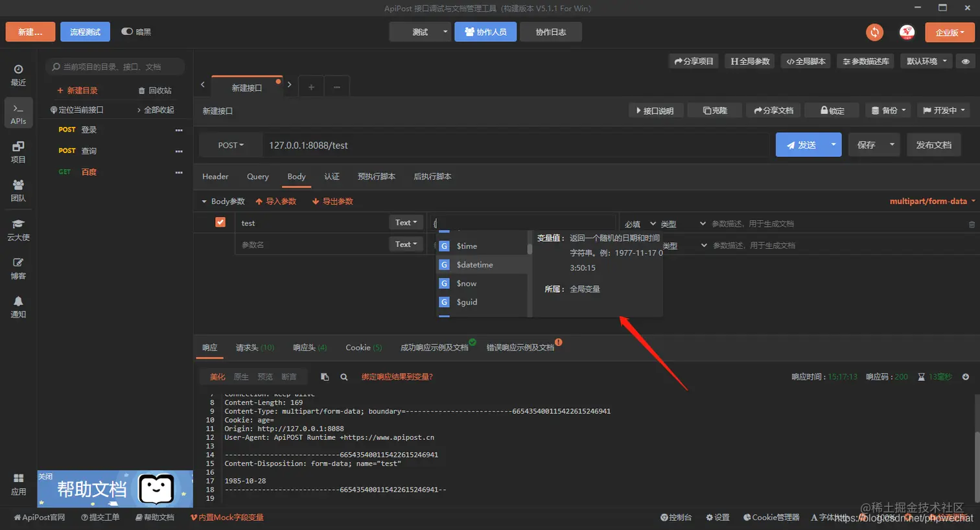Image resolution: width=980 pixels, height=530 pixels.
Task: Open the 保存 save options arrow
Action: [892, 144]
